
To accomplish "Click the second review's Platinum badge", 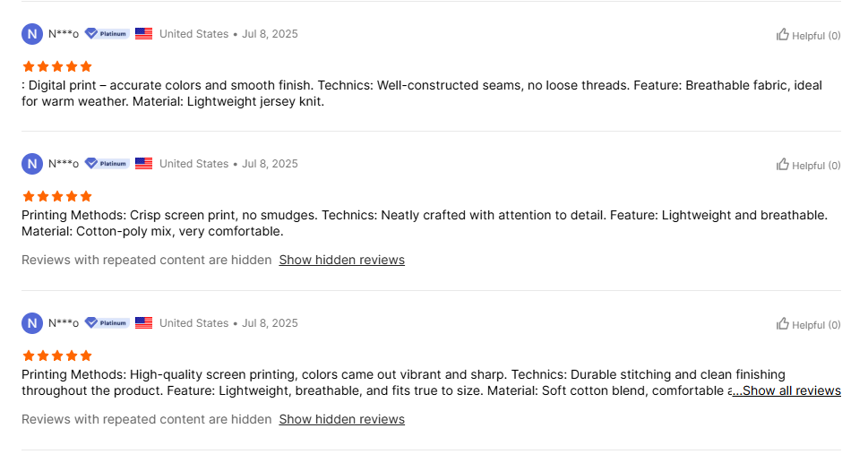I will 107,164.
